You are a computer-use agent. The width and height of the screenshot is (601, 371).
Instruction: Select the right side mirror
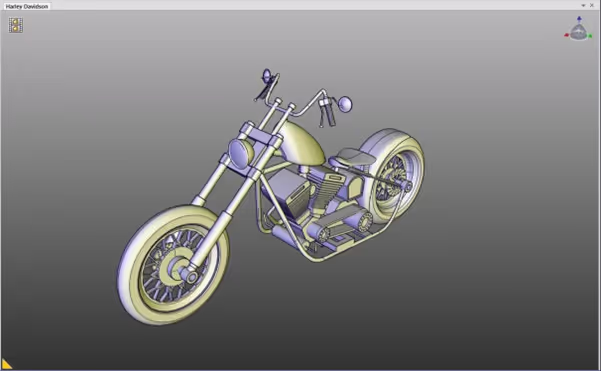pos(345,104)
